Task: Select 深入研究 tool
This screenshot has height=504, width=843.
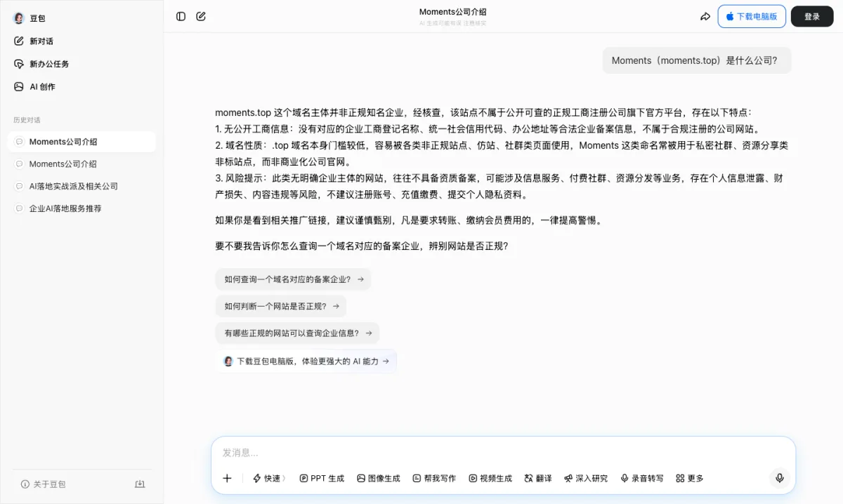Action: tap(586, 478)
